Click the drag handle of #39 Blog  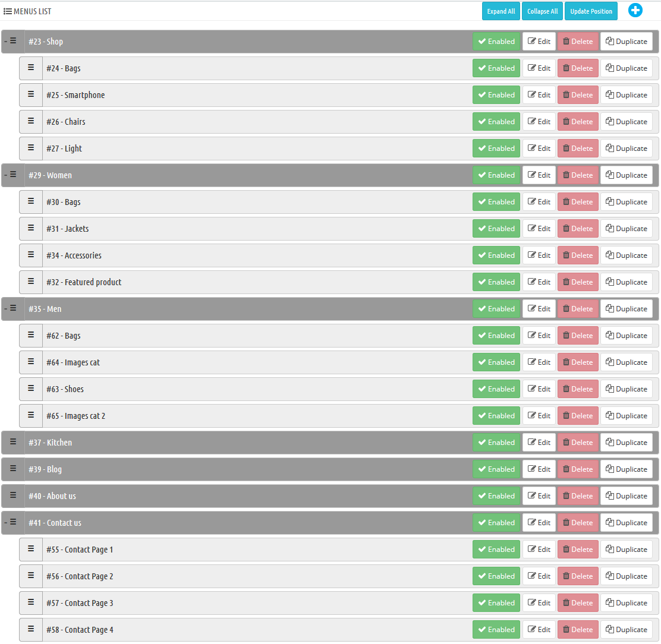coord(13,469)
